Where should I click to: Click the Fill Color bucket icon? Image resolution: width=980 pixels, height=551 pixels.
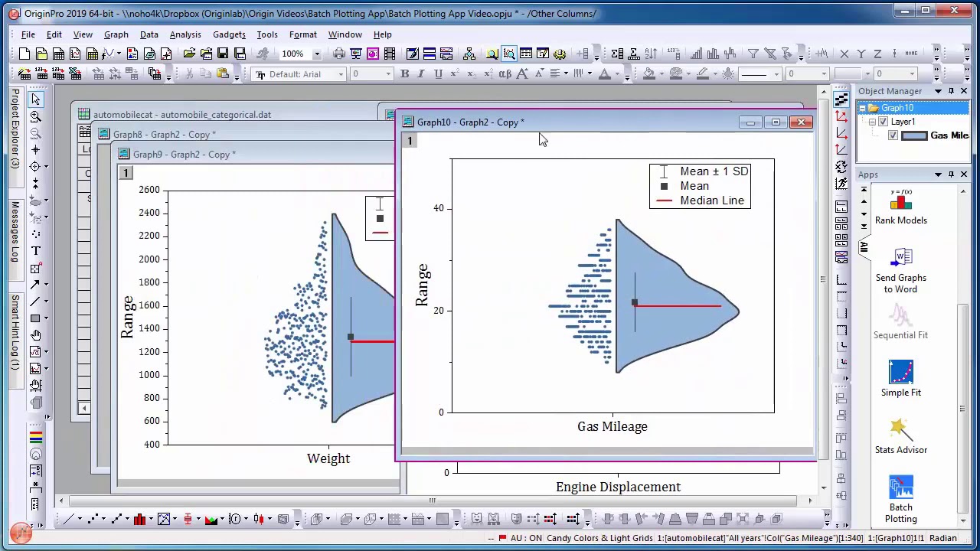pos(649,73)
